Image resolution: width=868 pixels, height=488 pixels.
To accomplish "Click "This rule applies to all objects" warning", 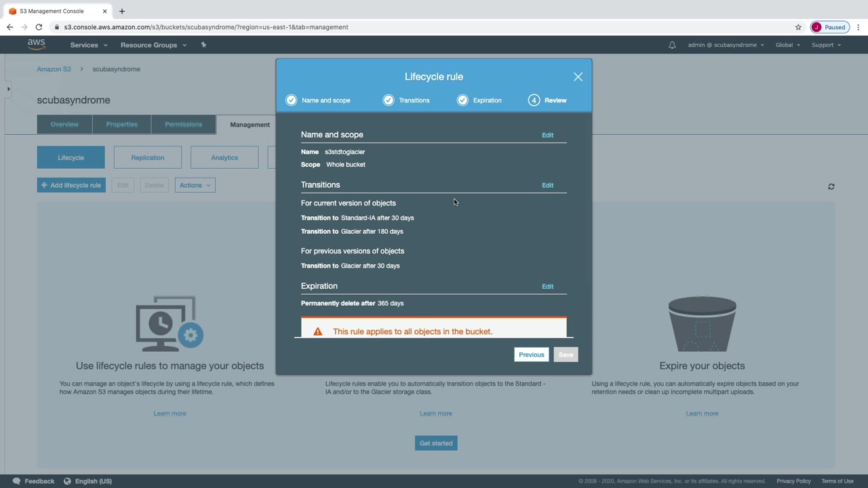I will (412, 331).
